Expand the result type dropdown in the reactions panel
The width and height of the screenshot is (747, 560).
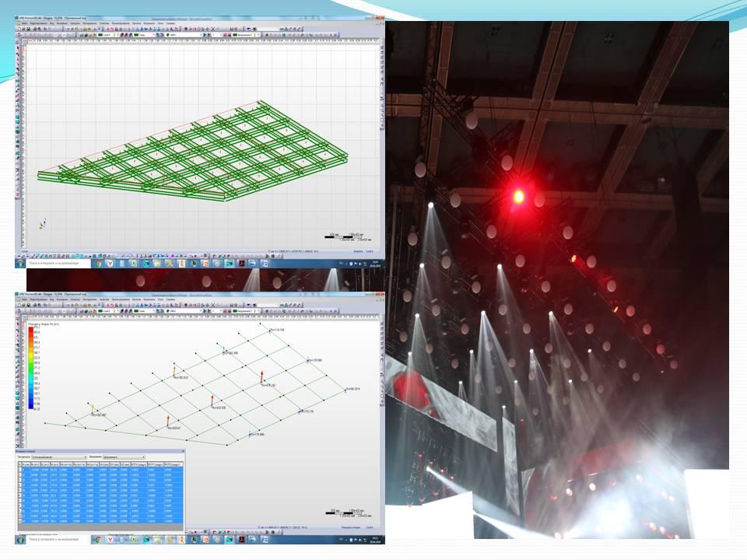pos(58,457)
